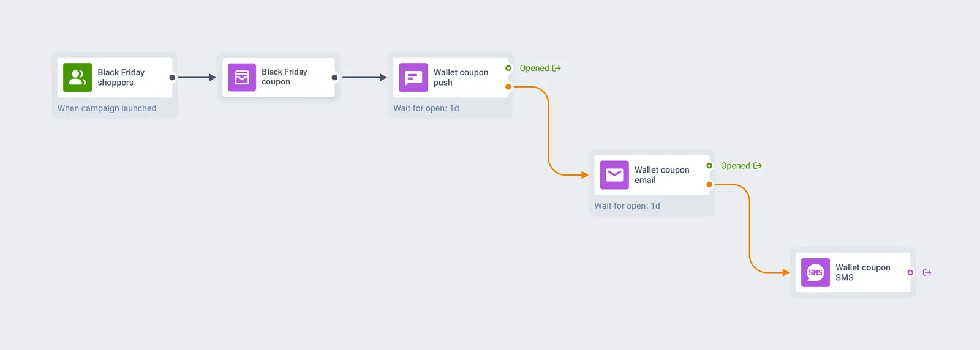
Task: Click the purple Black Friday coupon wallet icon
Action: point(242,77)
